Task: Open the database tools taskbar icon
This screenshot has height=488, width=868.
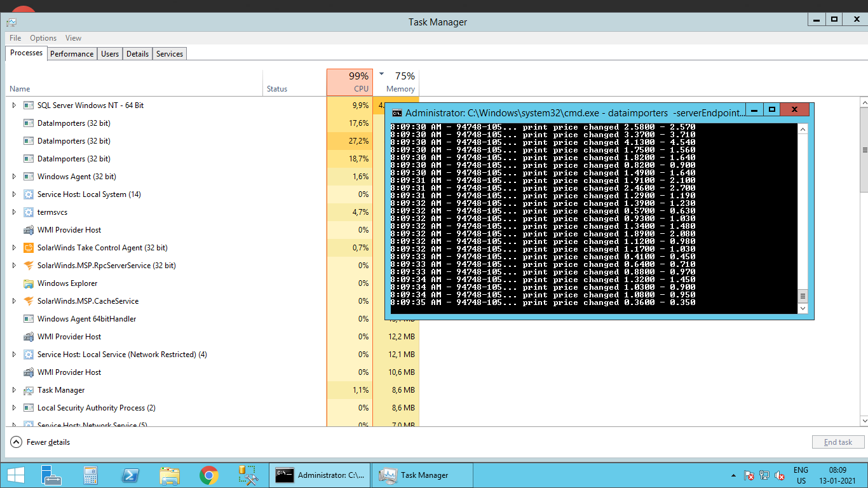Action: (x=248, y=475)
